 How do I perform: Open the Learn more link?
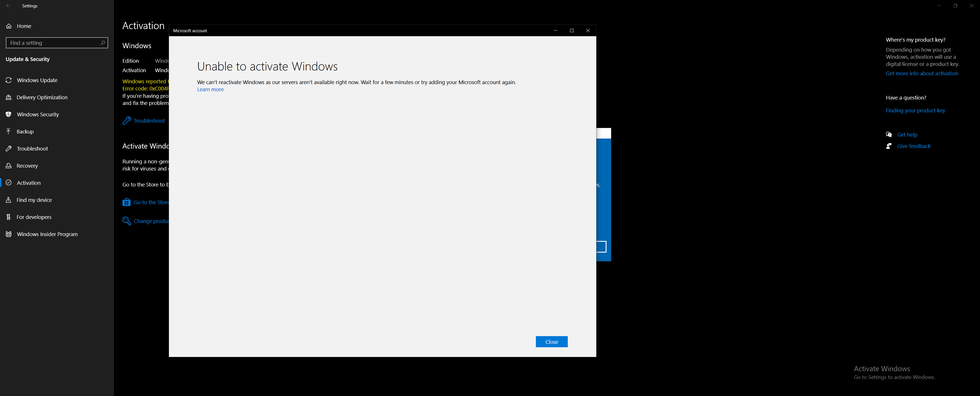[x=210, y=90]
